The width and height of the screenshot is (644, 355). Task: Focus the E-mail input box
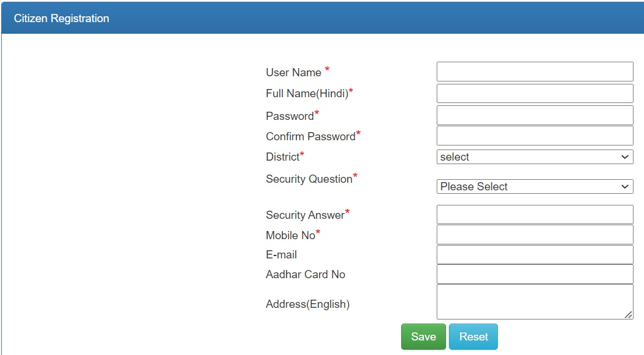pyautogui.click(x=534, y=254)
